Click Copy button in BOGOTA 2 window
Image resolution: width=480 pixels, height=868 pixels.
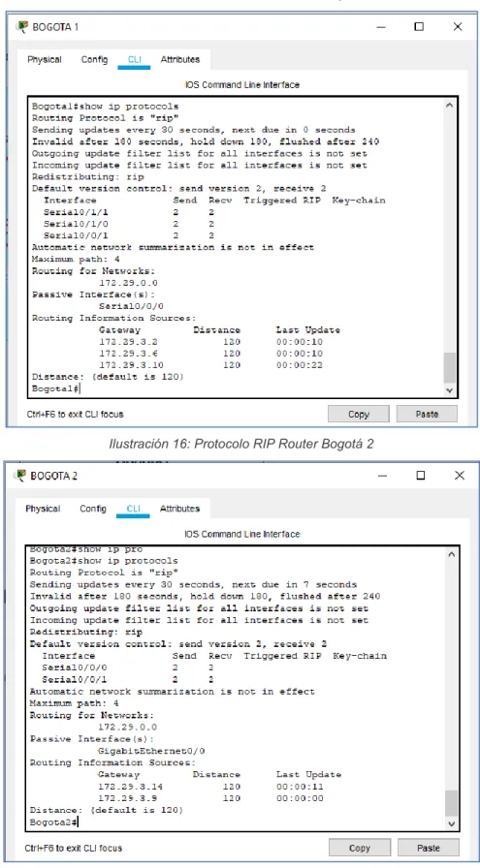click(360, 848)
